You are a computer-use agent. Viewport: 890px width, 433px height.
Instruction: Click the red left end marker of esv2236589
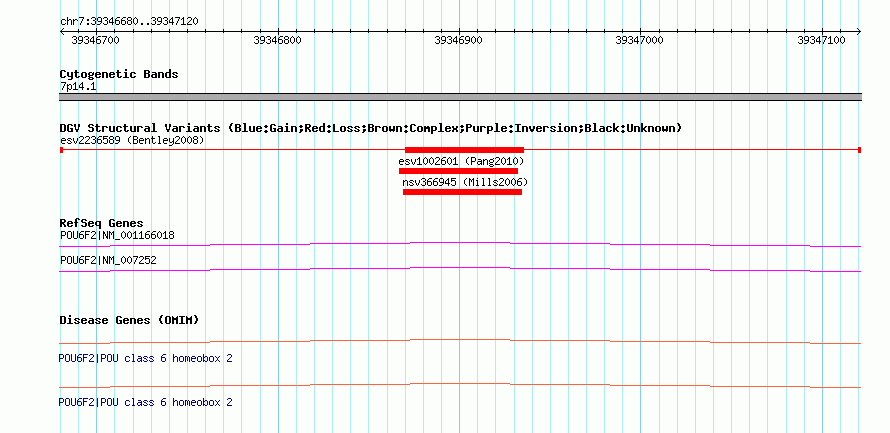click(61, 150)
